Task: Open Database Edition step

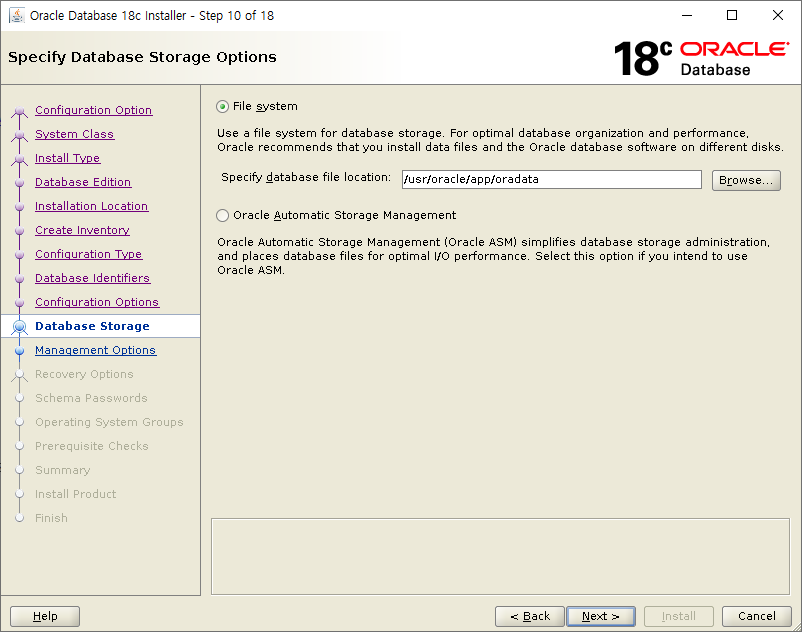Action: (83, 182)
